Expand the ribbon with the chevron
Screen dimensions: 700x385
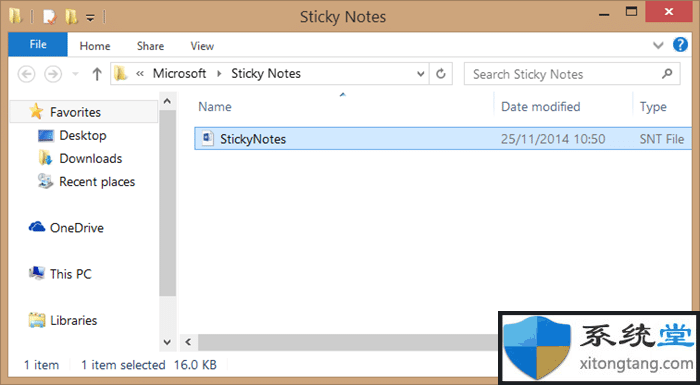pos(658,45)
